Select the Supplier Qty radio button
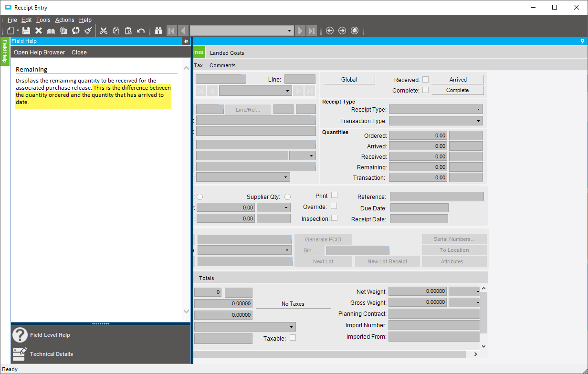 click(287, 197)
